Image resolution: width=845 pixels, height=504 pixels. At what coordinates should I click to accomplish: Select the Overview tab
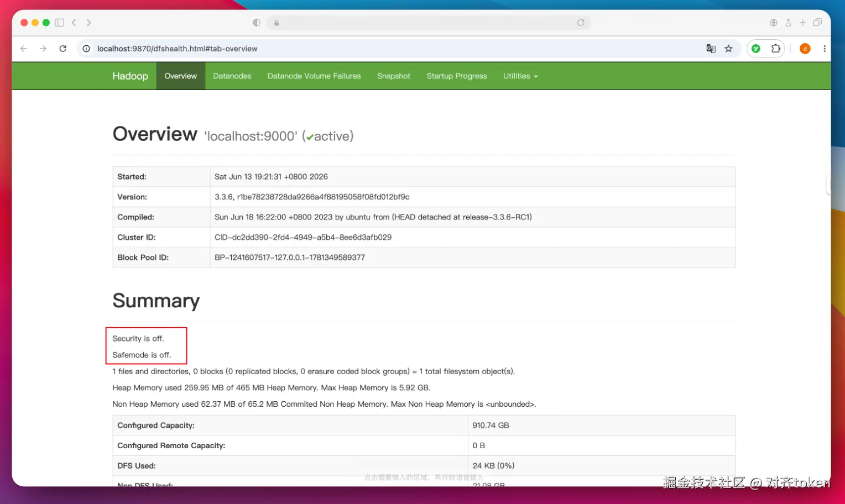181,76
